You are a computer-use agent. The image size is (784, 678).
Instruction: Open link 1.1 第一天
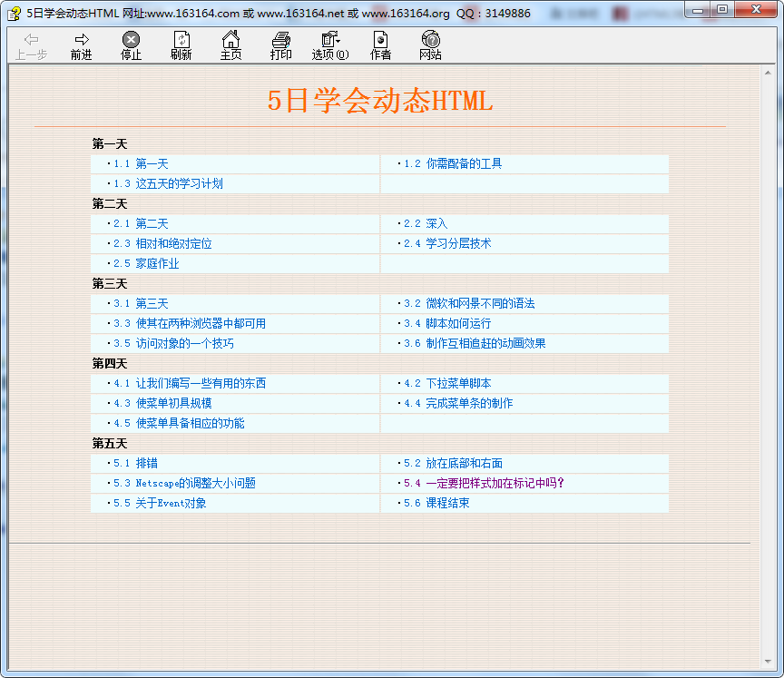[x=152, y=164]
